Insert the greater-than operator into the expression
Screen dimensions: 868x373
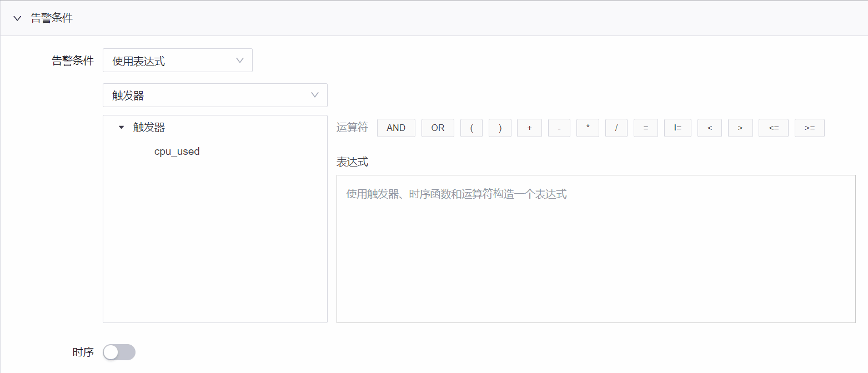tap(740, 128)
